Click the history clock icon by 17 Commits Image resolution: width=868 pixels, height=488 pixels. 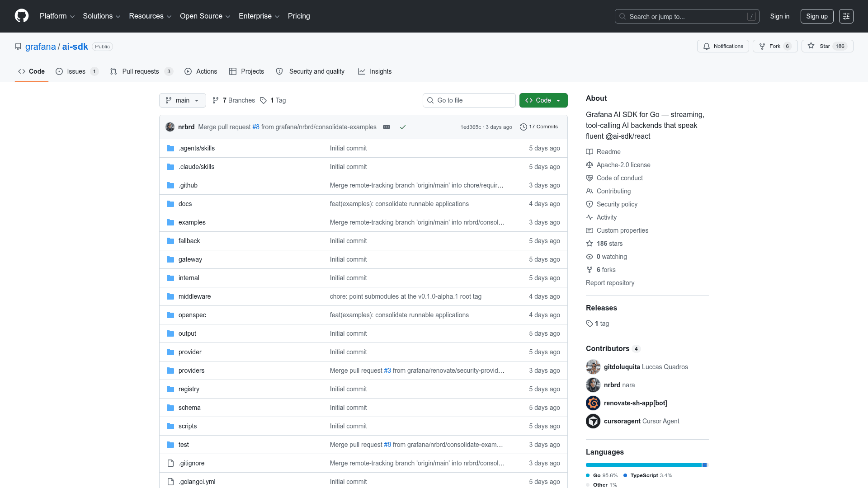pyautogui.click(x=524, y=127)
